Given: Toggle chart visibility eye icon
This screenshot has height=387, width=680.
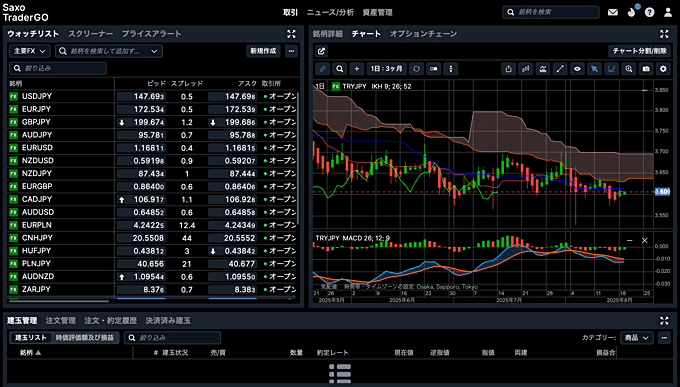Looking at the screenshot, I should tap(577, 69).
